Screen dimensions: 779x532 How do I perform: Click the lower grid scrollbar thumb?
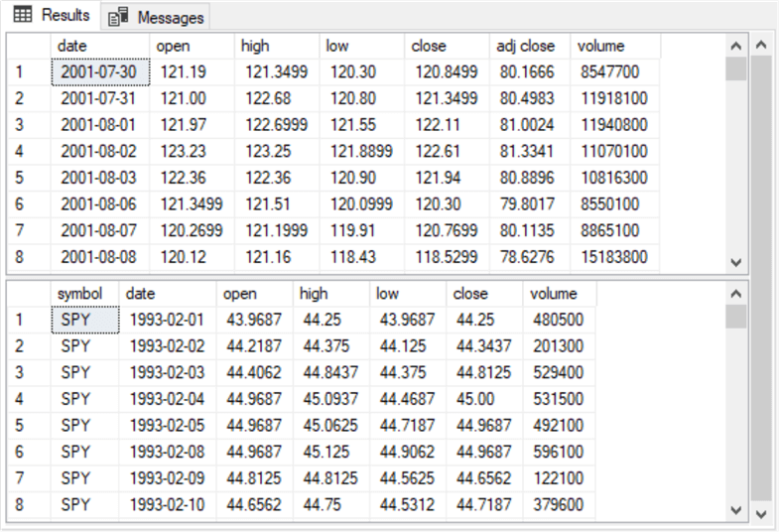point(736,317)
